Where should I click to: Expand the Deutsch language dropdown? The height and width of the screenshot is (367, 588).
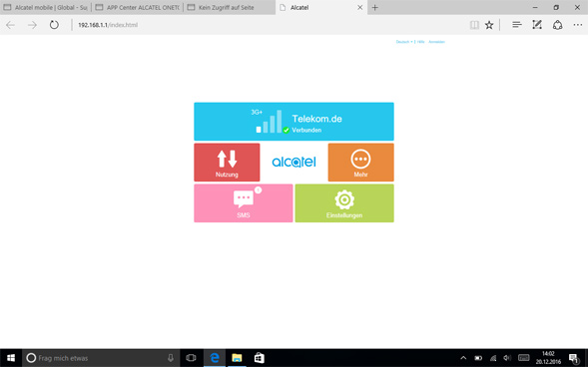click(404, 42)
